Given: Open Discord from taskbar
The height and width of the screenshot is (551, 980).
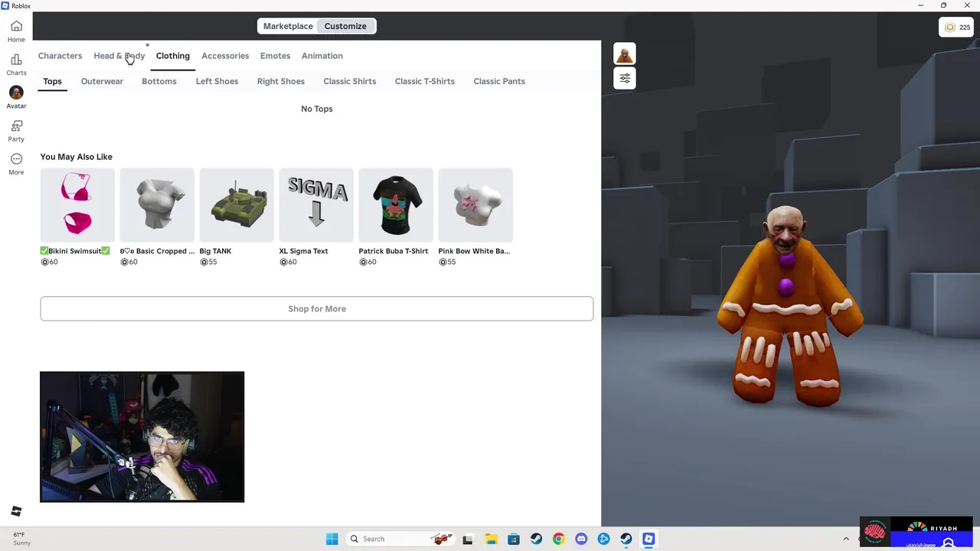Looking at the screenshot, I should point(581,539).
